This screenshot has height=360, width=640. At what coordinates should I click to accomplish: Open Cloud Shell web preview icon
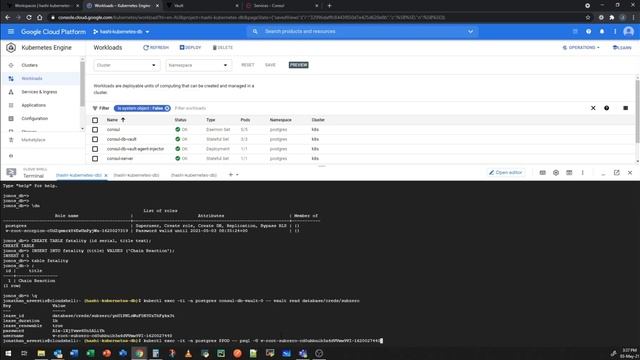pos(569,173)
